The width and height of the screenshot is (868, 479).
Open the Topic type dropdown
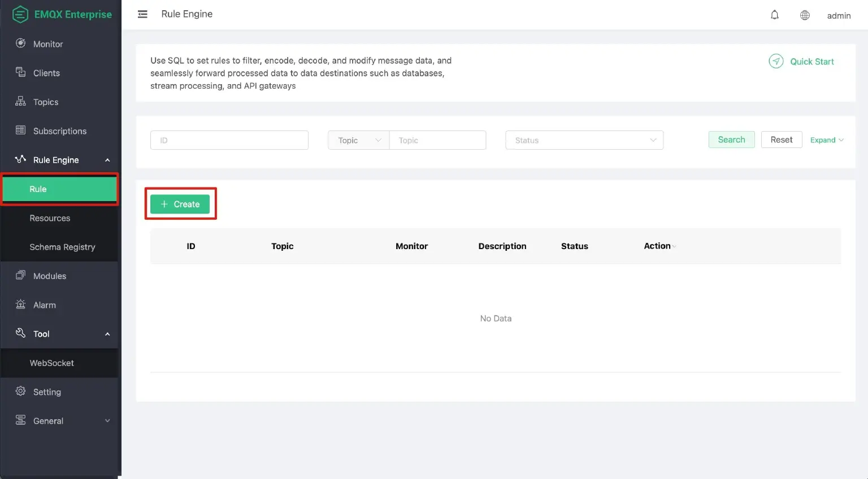tap(358, 140)
